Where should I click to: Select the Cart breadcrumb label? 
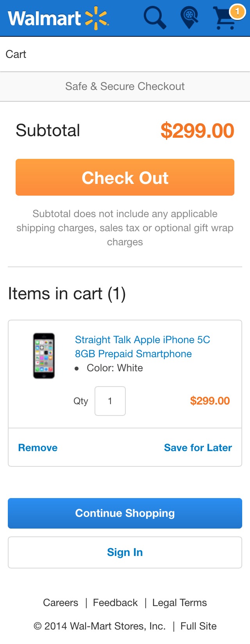coord(16,54)
